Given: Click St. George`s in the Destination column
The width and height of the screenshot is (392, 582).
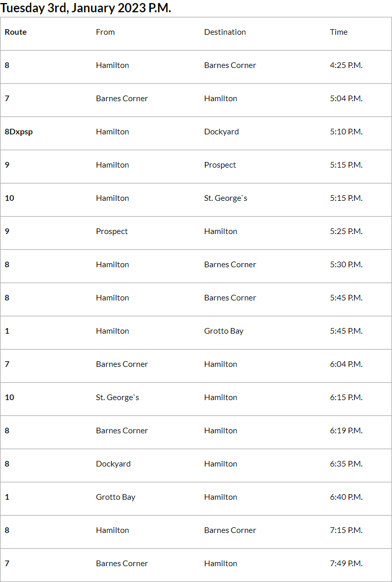Looking at the screenshot, I should point(226,198).
